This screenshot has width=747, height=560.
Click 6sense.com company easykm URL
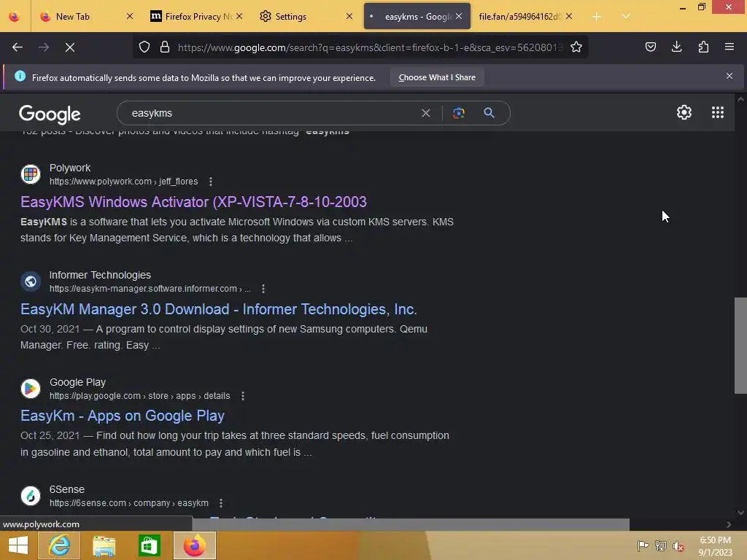(x=129, y=503)
